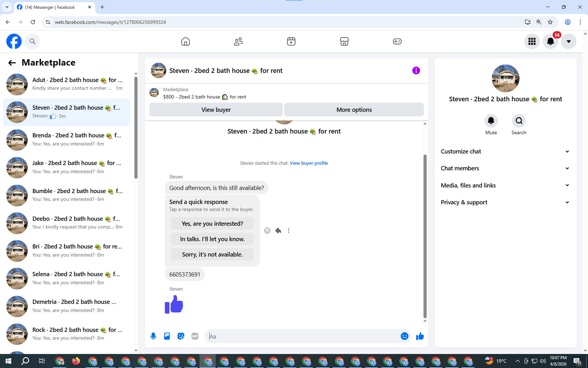
Task: Open Jake conversation in the list
Action: pyautogui.click(x=66, y=168)
